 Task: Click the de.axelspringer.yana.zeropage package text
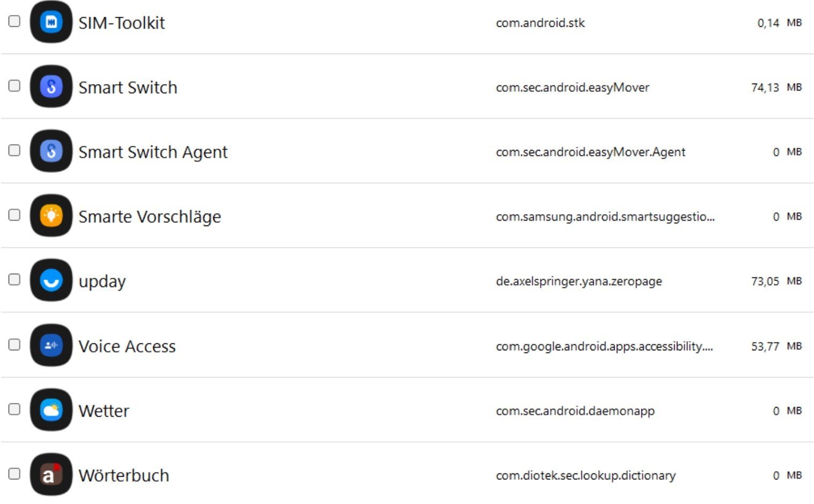coord(579,281)
